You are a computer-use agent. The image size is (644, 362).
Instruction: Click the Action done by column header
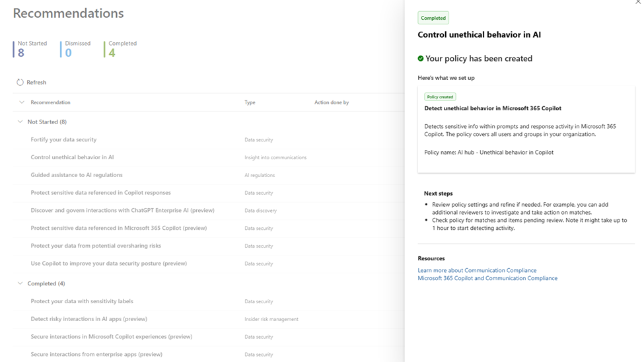332,102
